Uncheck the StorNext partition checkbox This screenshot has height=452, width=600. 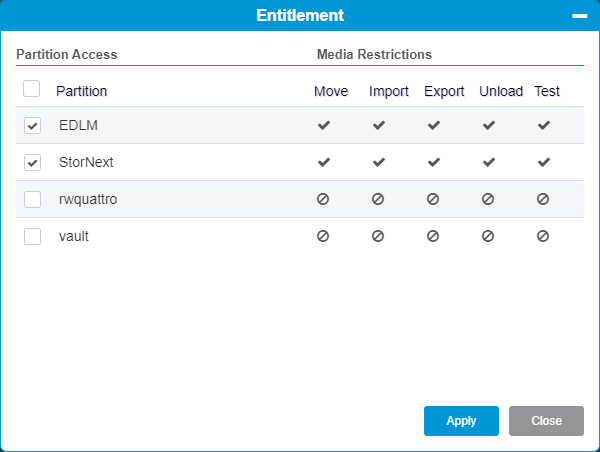click(33, 162)
